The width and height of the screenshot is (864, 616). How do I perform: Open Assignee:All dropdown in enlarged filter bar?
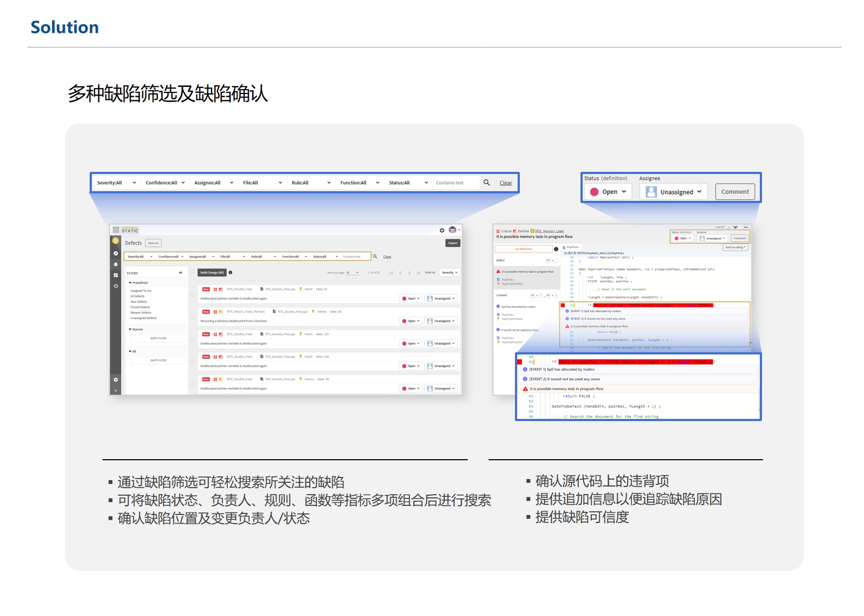214,183
